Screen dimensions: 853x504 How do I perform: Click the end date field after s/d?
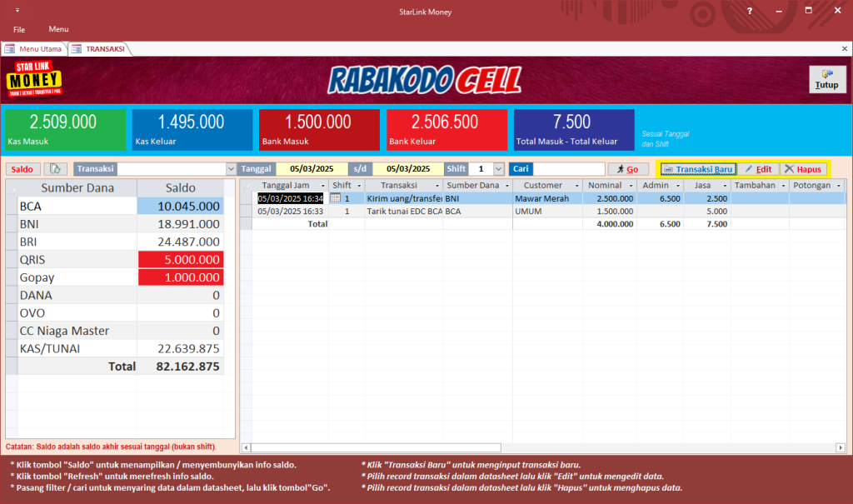click(x=408, y=169)
